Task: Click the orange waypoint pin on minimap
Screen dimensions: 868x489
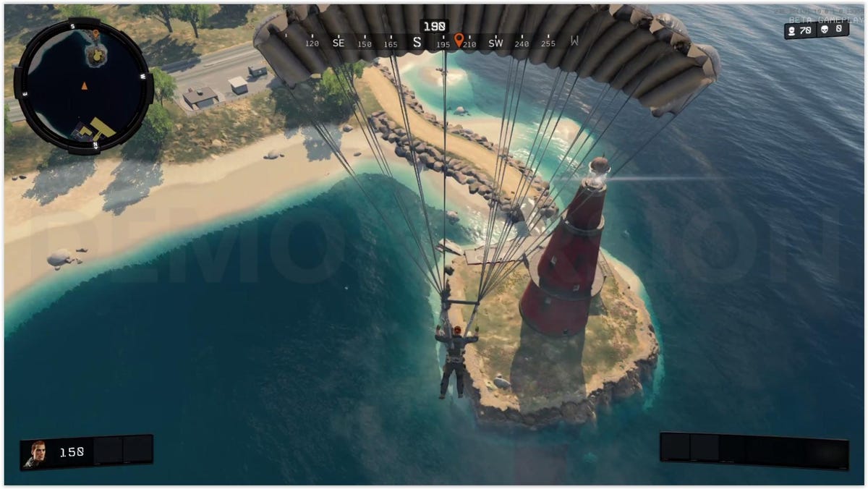Action: pos(95,34)
